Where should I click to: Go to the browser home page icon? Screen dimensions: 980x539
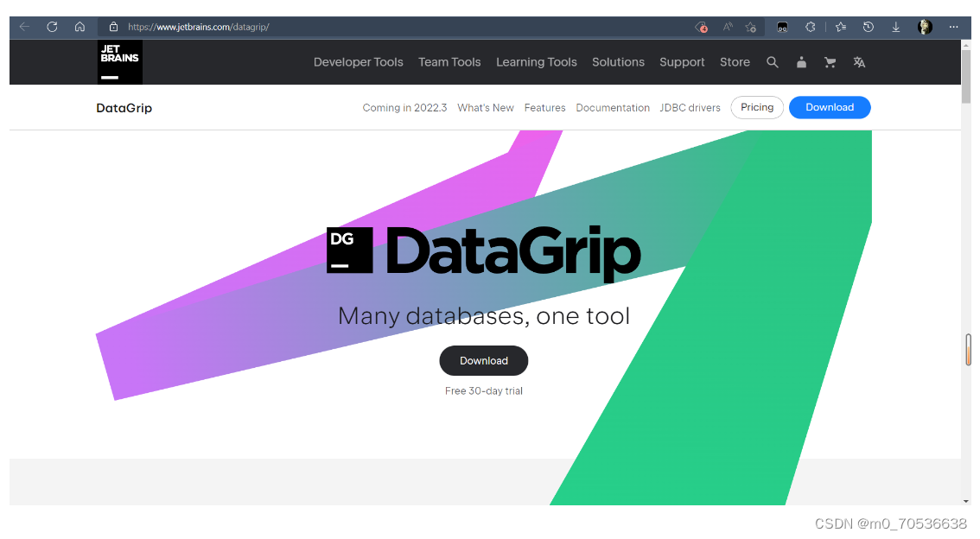[x=80, y=27]
